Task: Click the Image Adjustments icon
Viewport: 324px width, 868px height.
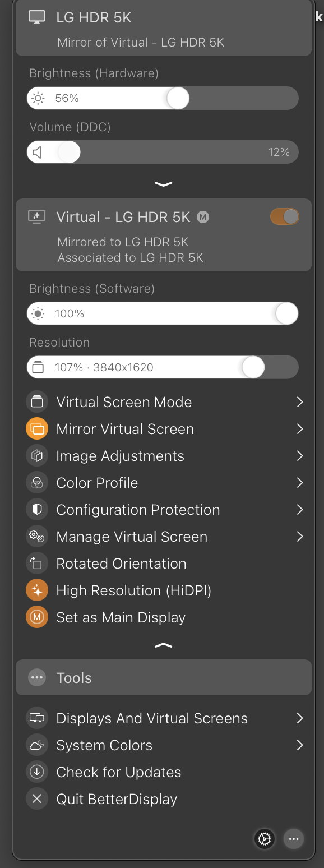Action: pyautogui.click(x=37, y=456)
